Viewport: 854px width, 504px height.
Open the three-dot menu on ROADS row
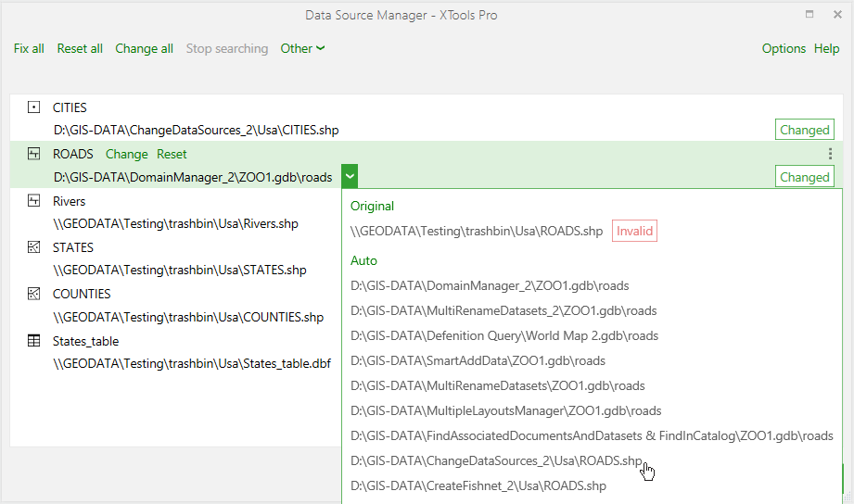pos(830,154)
